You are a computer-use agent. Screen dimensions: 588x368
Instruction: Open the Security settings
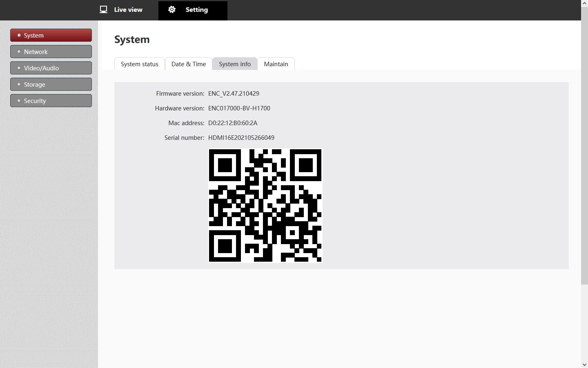coord(51,101)
